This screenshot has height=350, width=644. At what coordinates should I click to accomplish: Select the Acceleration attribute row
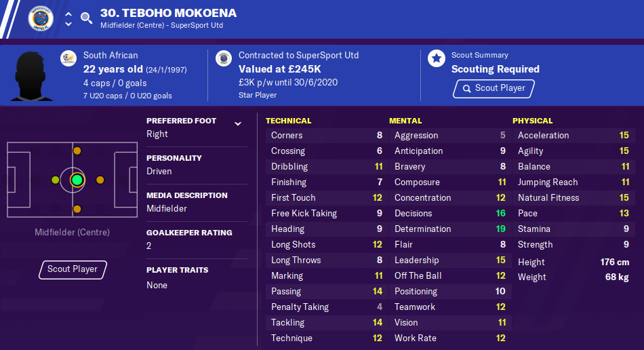[573, 135]
